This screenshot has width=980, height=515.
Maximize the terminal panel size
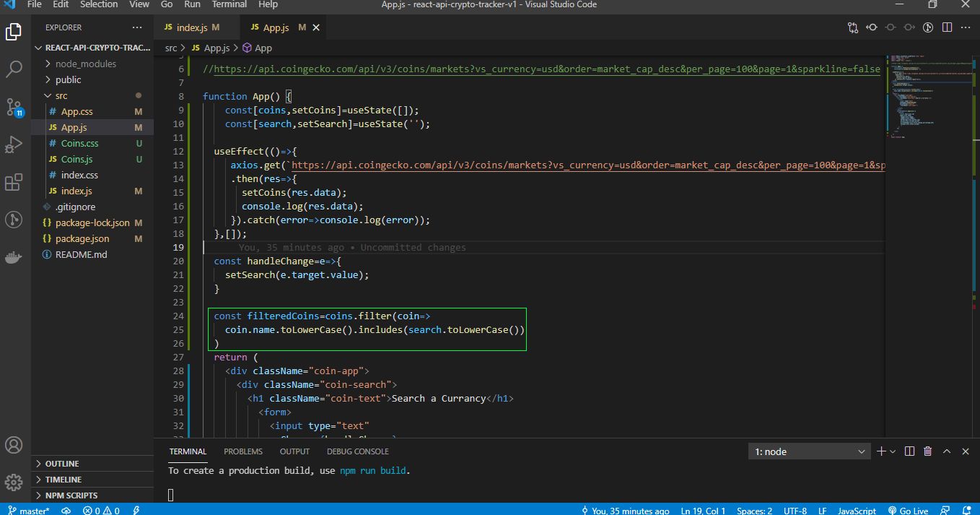947,451
